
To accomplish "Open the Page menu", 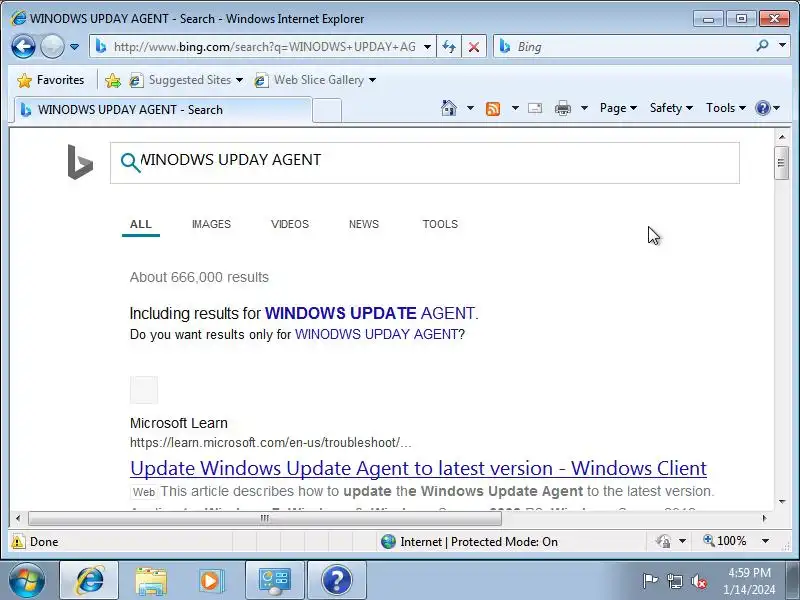I will tap(618, 108).
